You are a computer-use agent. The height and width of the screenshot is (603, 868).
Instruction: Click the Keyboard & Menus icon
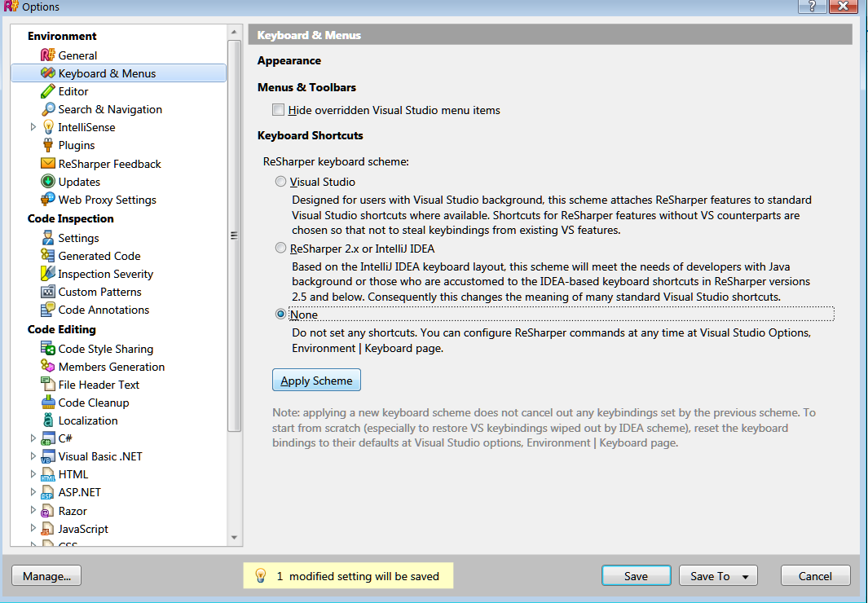coord(48,73)
